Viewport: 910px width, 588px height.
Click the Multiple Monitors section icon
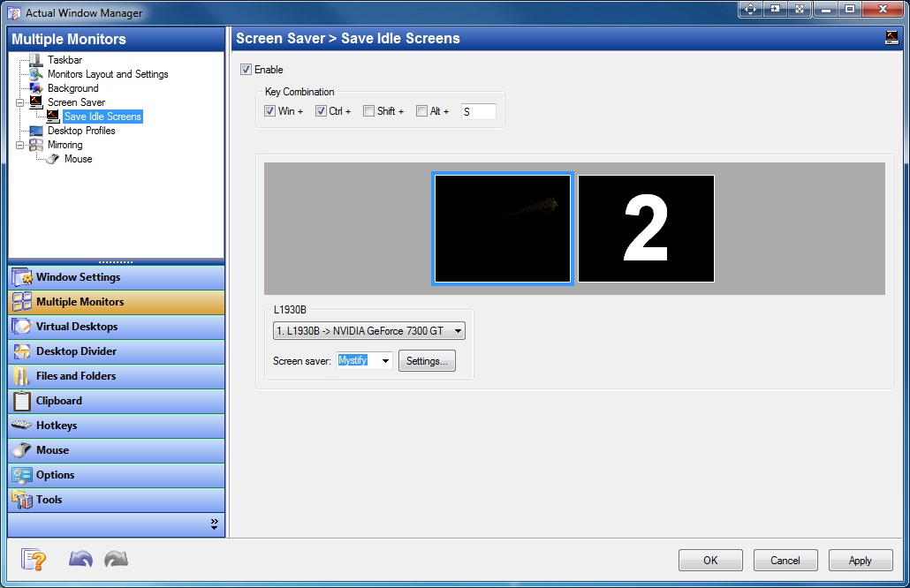point(22,302)
